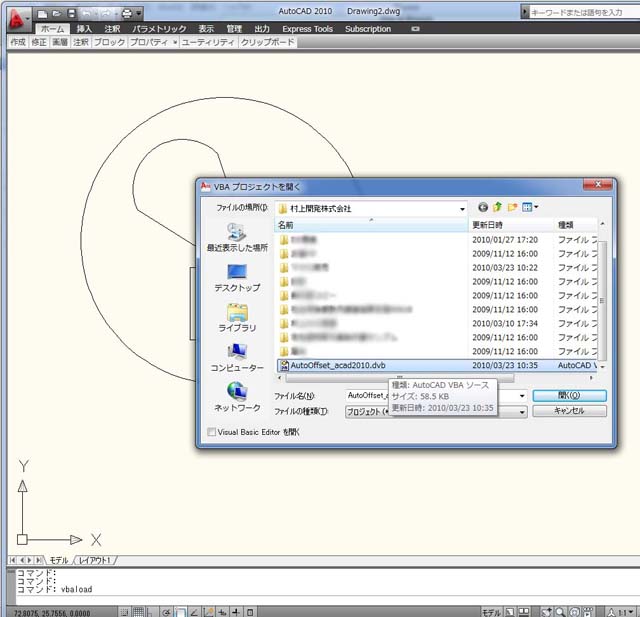Click the Back navigation icon in dialog
The image size is (640, 617).
(x=483, y=207)
